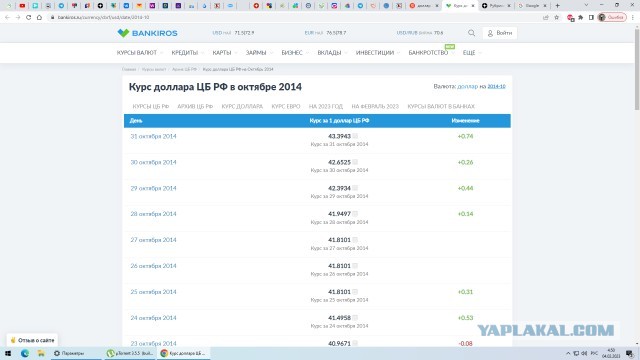This screenshot has height=360, width=640.
Task: Open the volume control in the system tray
Action: pyautogui.click(x=584, y=353)
